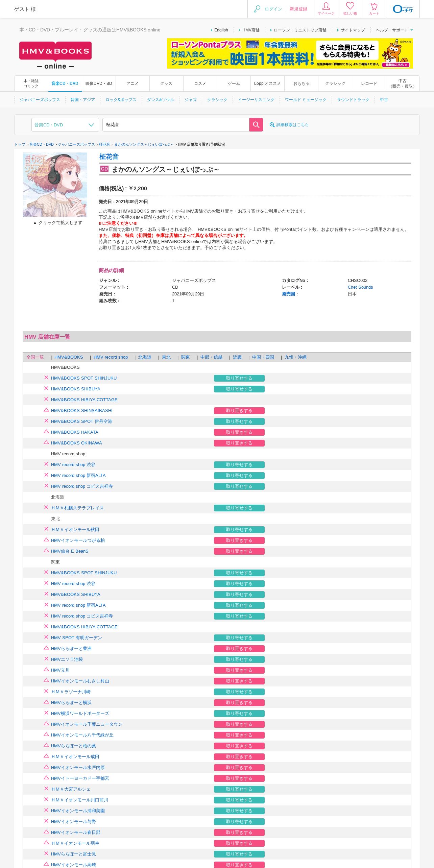Viewport: 434px width, 868px height.
Task: Click 取り置きする for HMV&BOOKS SHINSAIBASHI
Action: (239, 411)
